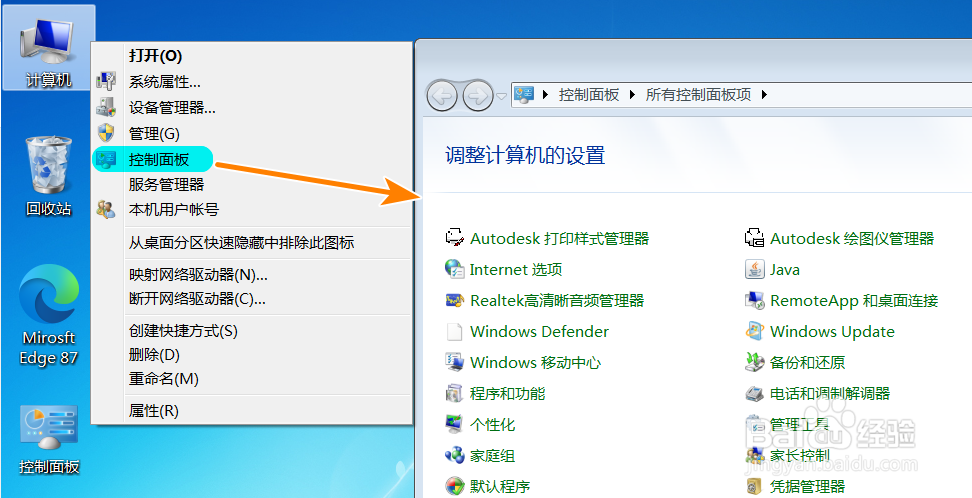
Task: Select the 计算机 desktop icon
Action: point(48,48)
